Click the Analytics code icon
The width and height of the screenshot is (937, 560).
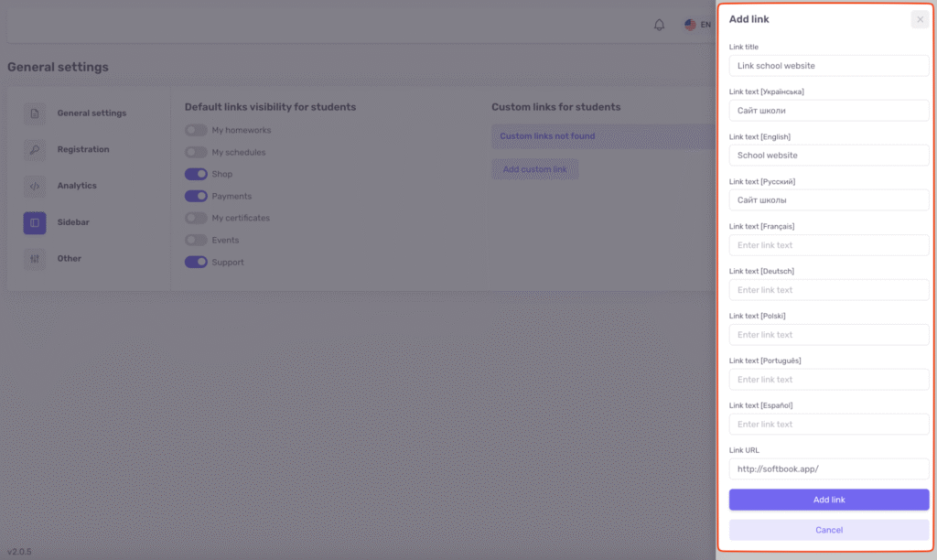click(34, 186)
